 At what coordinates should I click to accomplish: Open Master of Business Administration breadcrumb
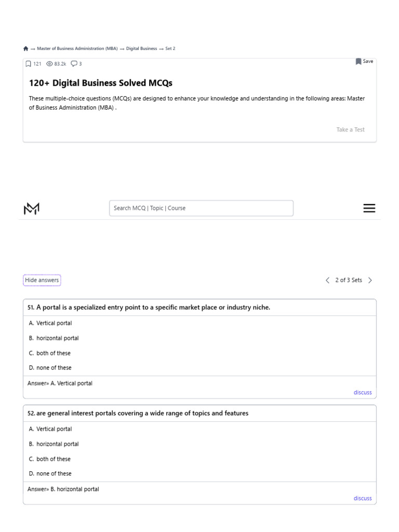pos(77,48)
